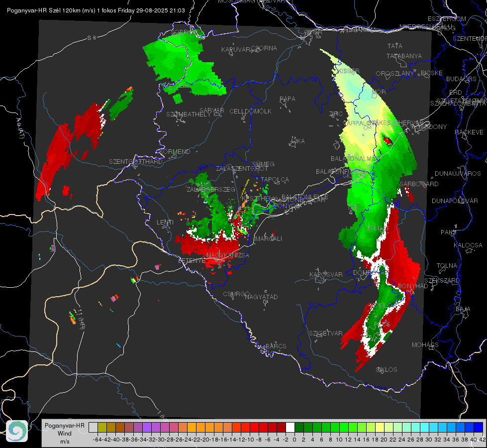
Task: Click the 'A 9 (AT)' road label
Action: [20, 128]
